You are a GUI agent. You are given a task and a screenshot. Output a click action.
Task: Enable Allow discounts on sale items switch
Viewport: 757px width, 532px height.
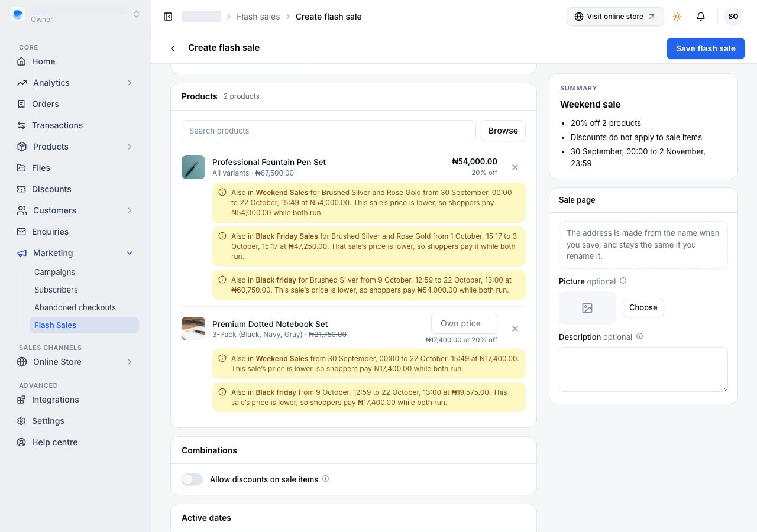[x=192, y=479]
